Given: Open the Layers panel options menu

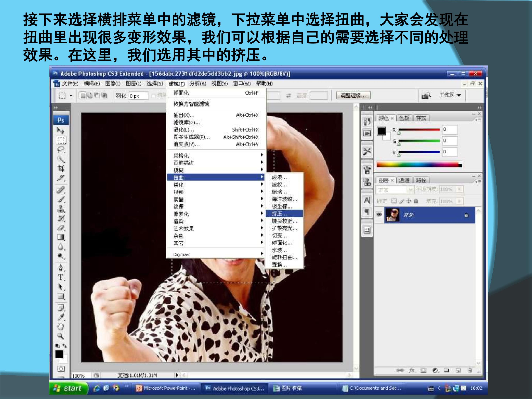Looking at the screenshot, I should (478, 182).
